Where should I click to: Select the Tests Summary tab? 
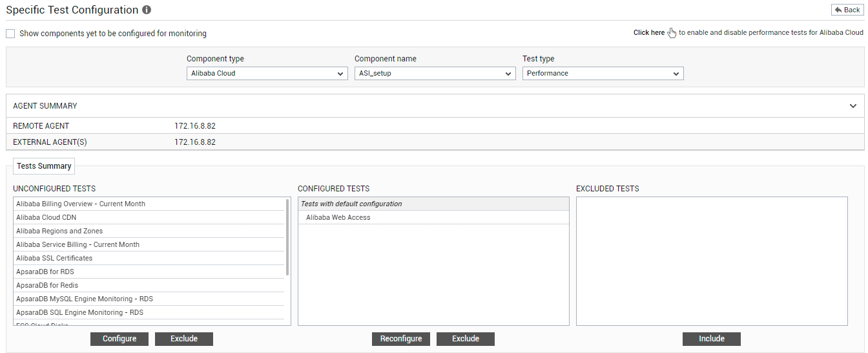coord(44,166)
